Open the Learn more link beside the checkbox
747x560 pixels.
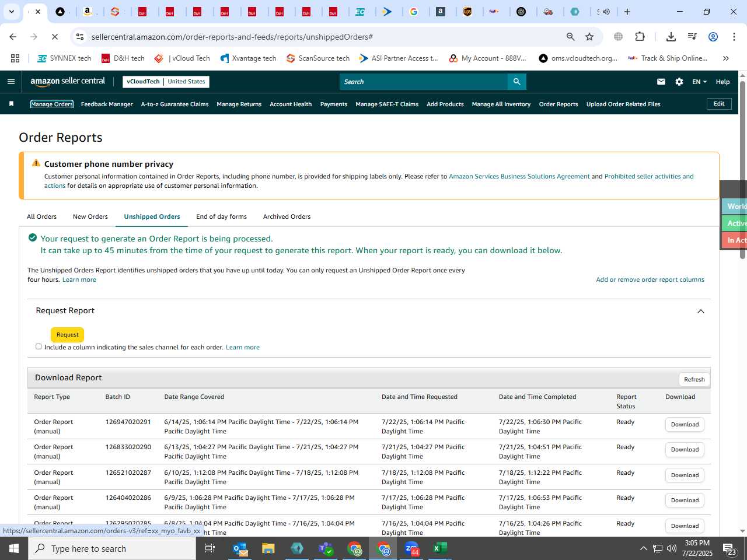(243, 347)
